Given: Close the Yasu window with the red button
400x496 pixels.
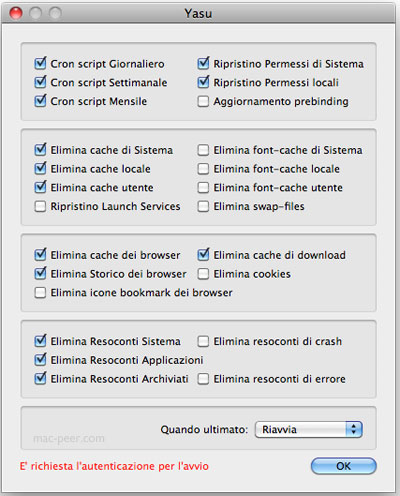Looking at the screenshot, I should (x=16, y=13).
